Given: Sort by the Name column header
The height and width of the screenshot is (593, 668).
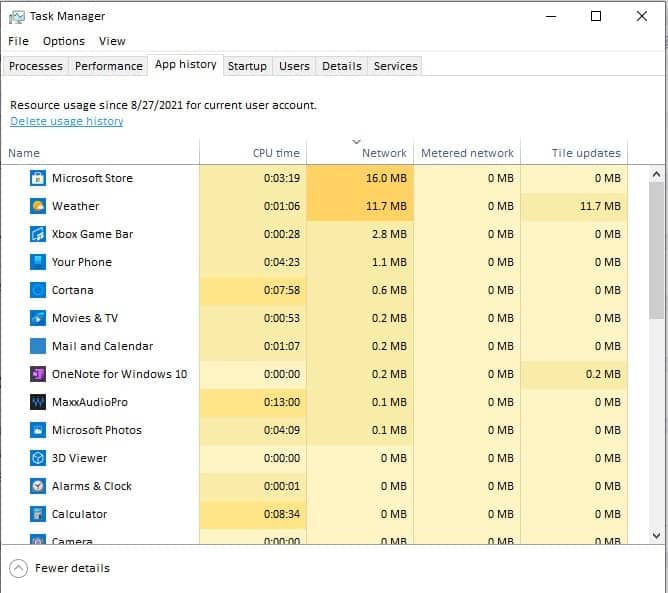Looking at the screenshot, I should (101, 153).
